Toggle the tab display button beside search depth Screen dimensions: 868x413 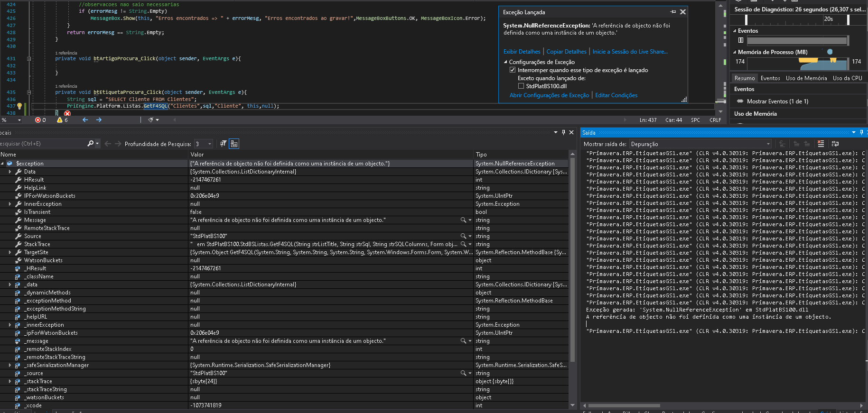coord(234,144)
